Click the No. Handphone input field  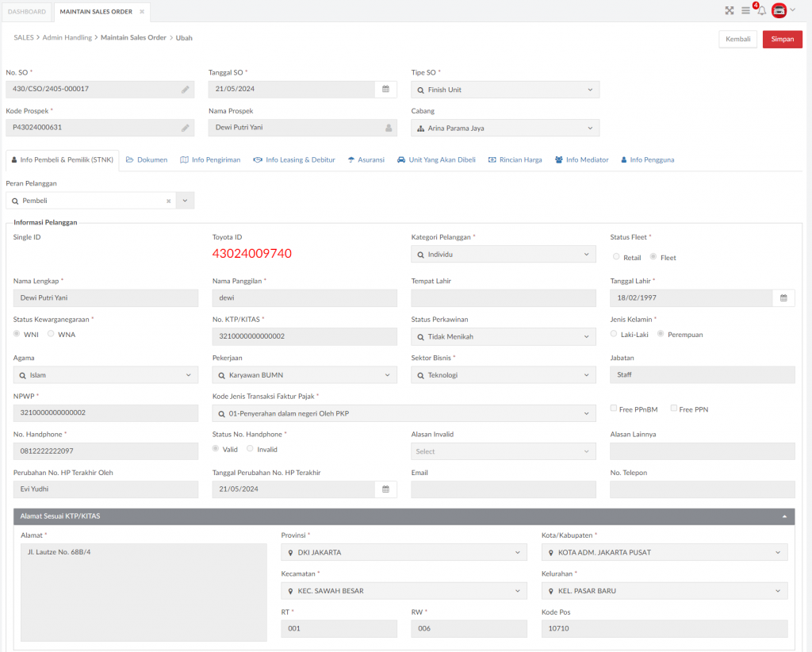105,451
